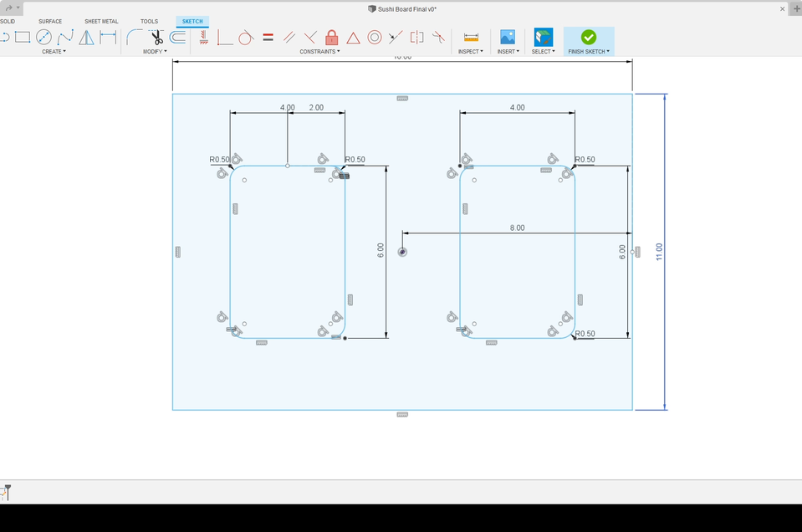Switch to the SURFACE tab
This screenshot has height=532, width=802.
[x=50, y=22]
